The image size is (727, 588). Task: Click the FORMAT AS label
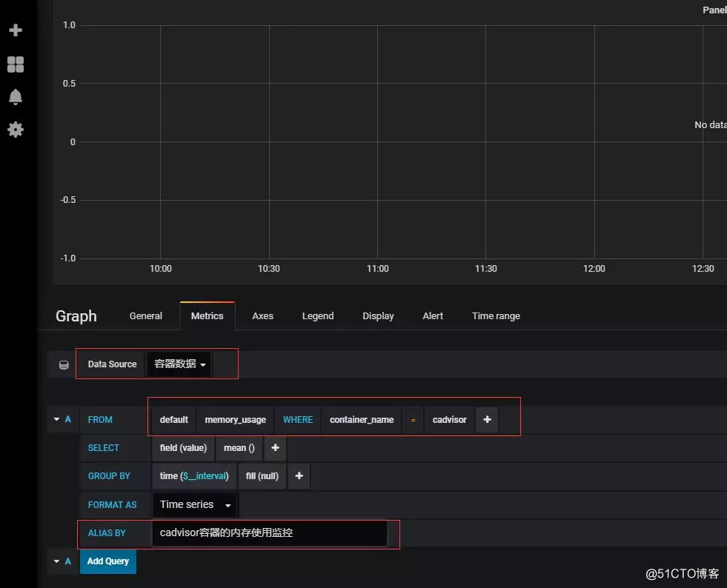pos(112,505)
